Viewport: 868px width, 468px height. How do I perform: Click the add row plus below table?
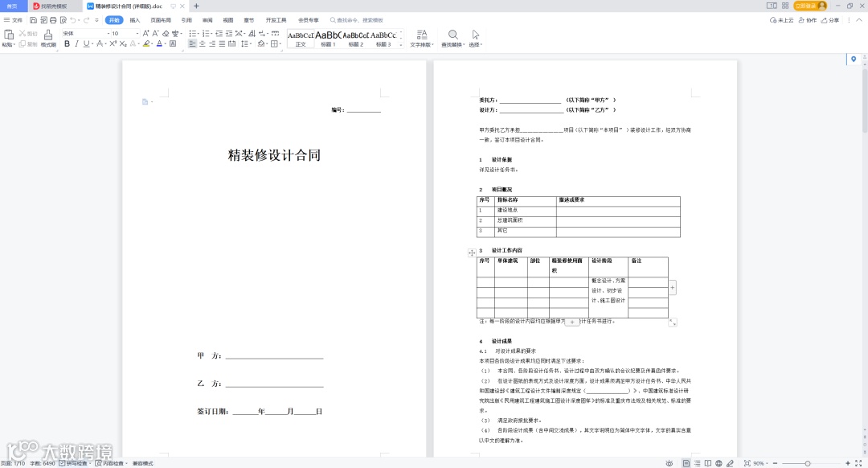572,322
